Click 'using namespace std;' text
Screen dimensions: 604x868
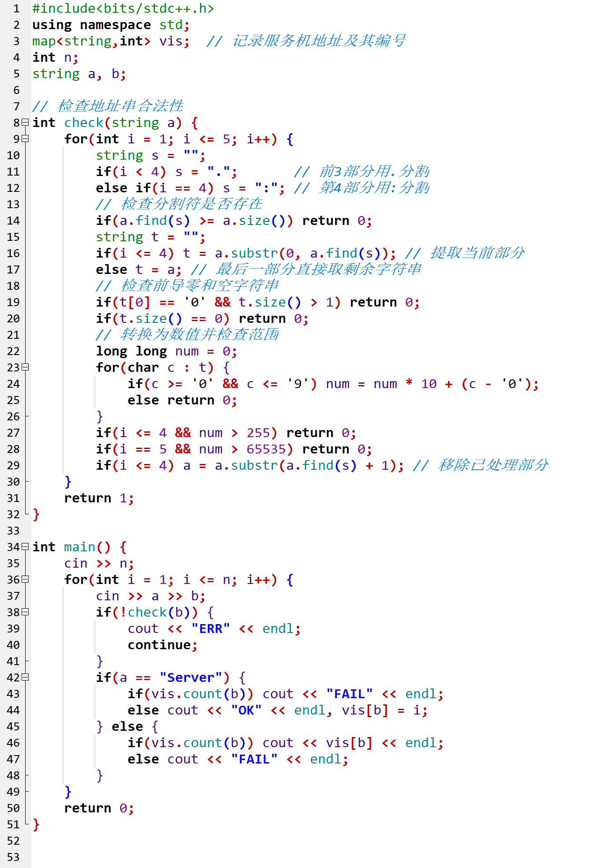[111, 25]
